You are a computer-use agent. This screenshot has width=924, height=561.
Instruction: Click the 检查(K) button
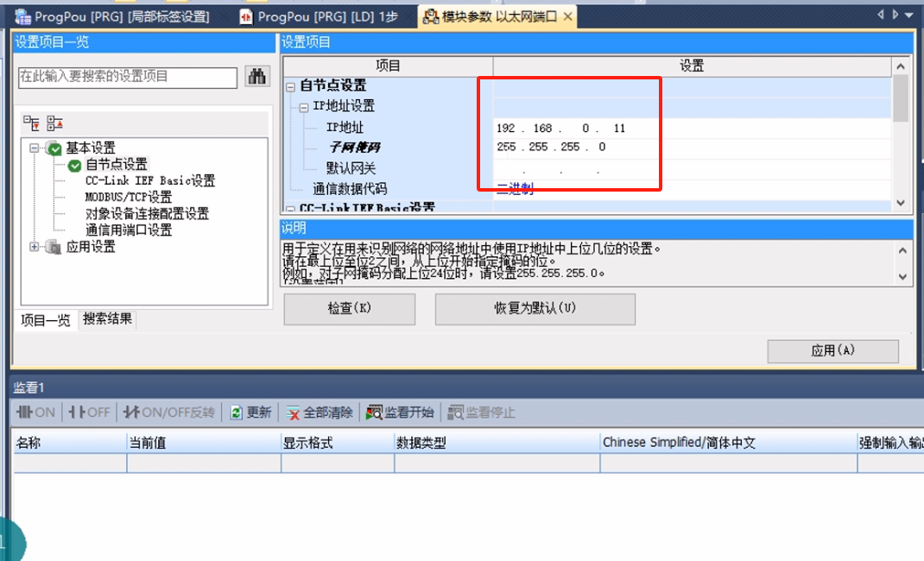pos(349,309)
